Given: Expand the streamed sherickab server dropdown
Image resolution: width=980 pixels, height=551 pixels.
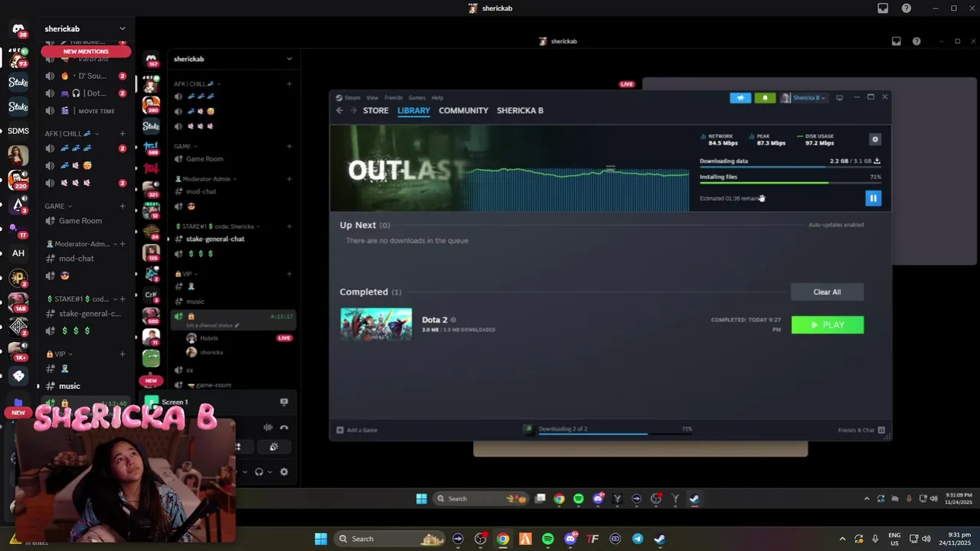Looking at the screenshot, I should [x=289, y=59].
